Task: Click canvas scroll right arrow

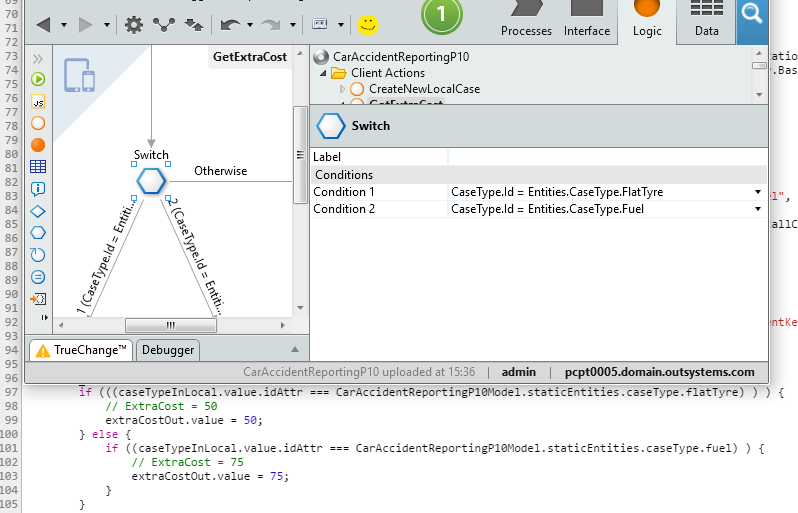Action: coord(283,325)
